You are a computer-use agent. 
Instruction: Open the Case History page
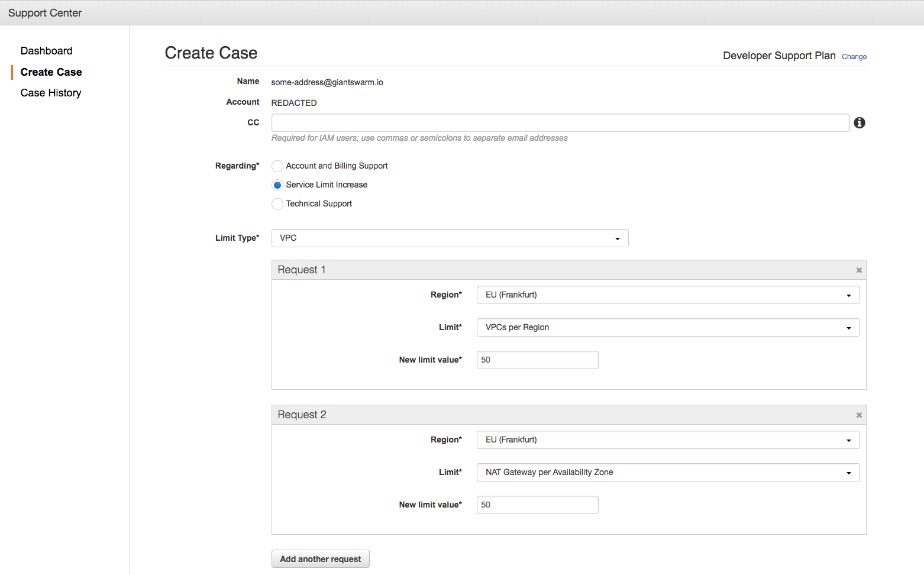[50, 92]
